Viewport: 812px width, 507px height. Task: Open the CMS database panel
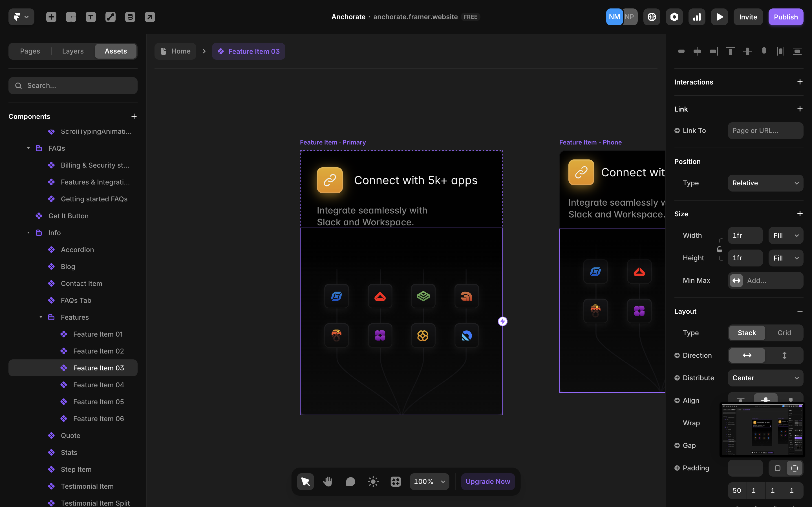[130, 17]
